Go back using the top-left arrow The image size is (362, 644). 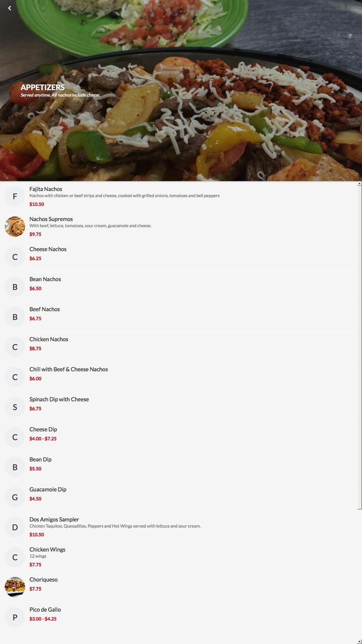coord(9,8)
